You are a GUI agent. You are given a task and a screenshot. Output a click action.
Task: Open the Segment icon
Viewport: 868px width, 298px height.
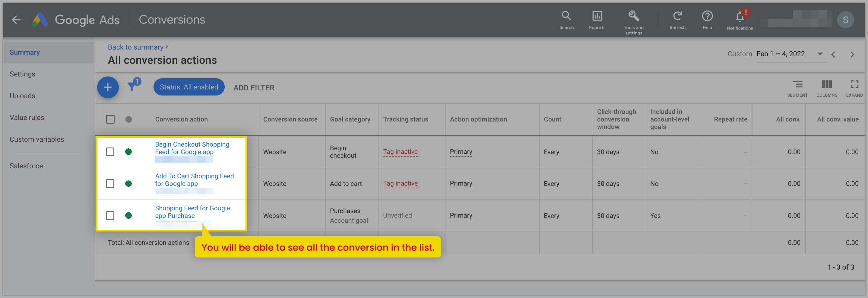(x=797, y=84)
